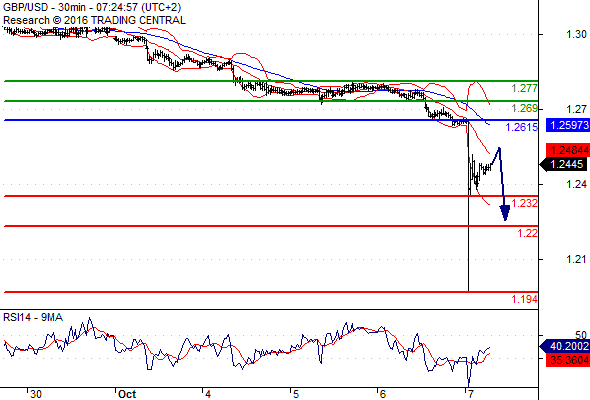The width and height of the screenshot is (590, 400).
Task: Click the red 35.3604 RSI average tag
Action: tap(568, 360)
